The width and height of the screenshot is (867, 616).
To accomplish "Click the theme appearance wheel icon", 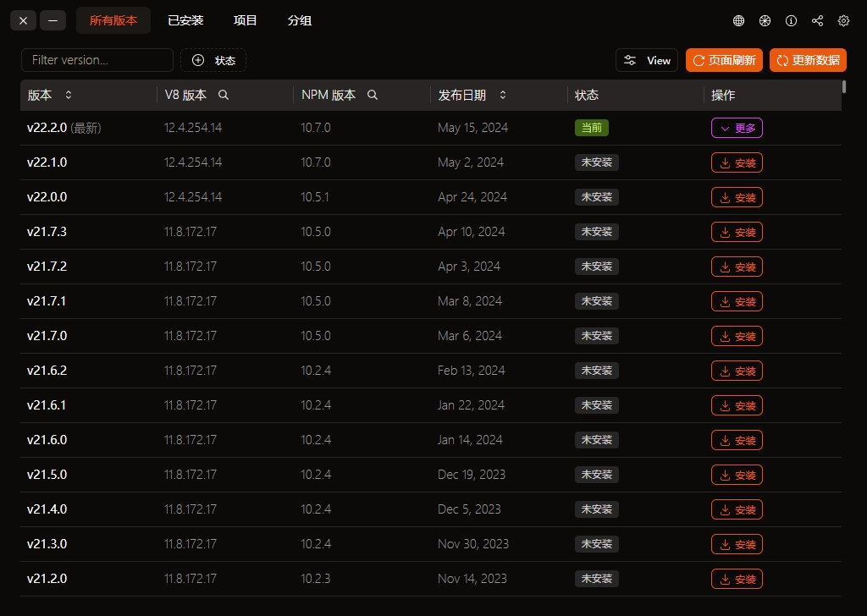I will pos(765,20).
